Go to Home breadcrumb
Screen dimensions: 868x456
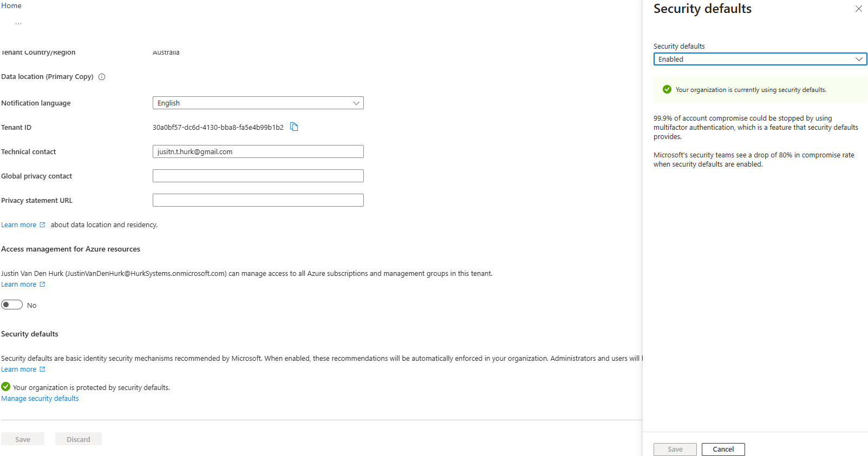[11, 5]
